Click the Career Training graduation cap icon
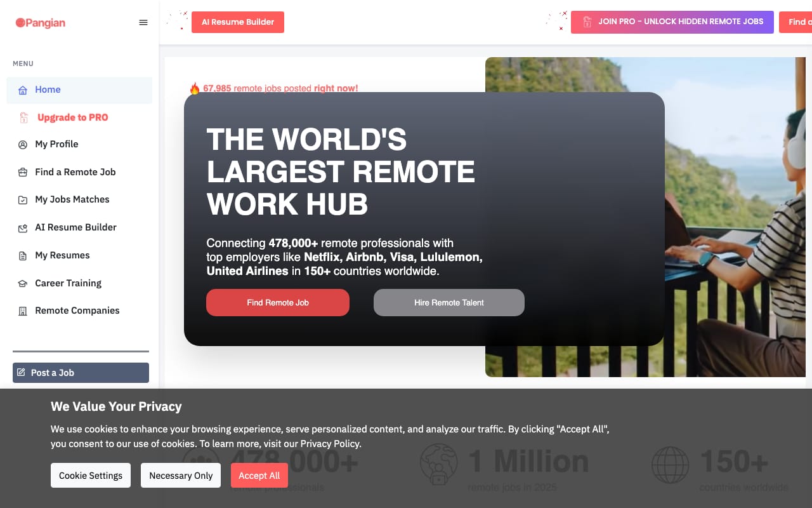The image size is (812, 508). [23, 284]
